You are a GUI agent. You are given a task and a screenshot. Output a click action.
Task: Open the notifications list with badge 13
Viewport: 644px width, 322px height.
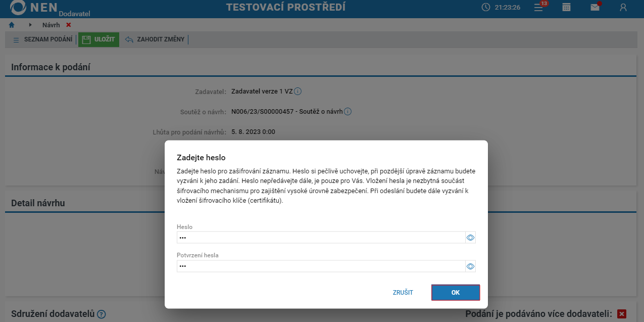[x=539, y=8]
